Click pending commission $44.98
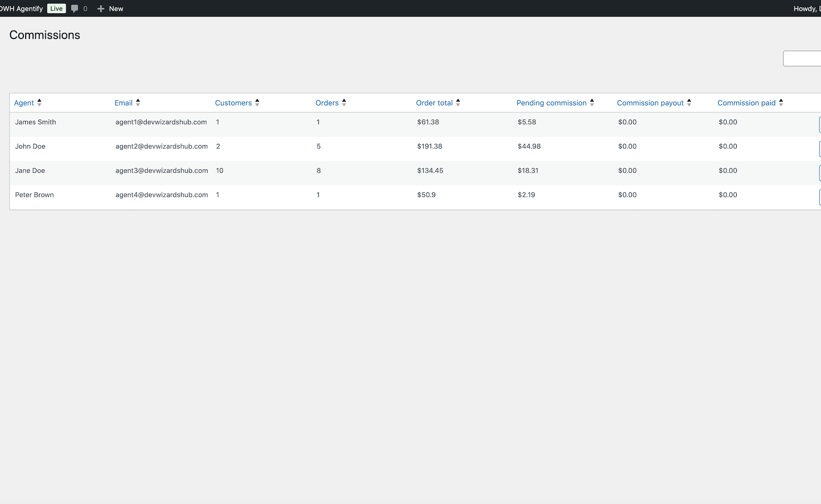Image resolution: width=821 pixels, height=504 pixels. tap(529, 147)
